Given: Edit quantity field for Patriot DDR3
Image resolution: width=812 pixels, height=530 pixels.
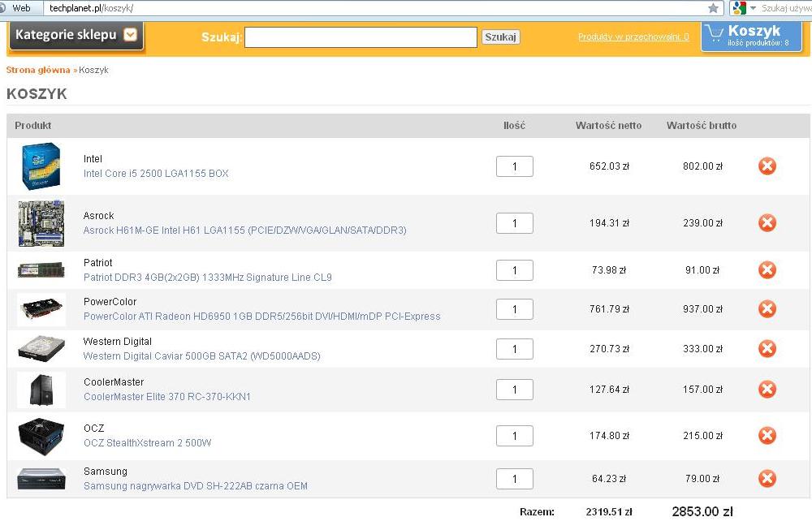Looking at the screenshot, I should pos(514,270).
